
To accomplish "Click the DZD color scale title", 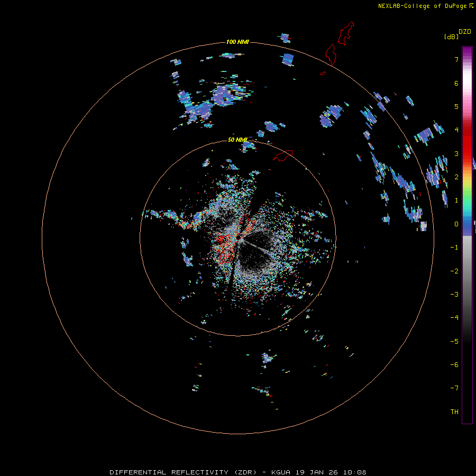I will pyautogui.click(x=465, y=32).
